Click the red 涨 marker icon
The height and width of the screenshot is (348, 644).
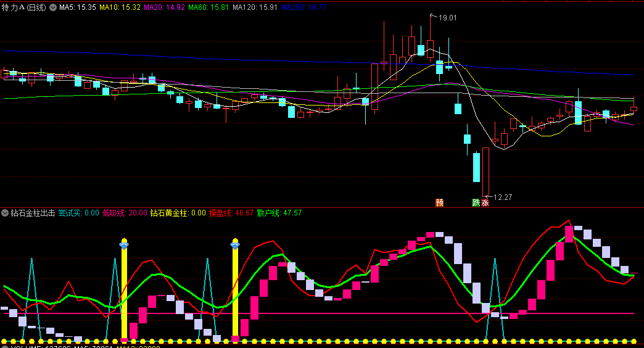click(485, 202)
